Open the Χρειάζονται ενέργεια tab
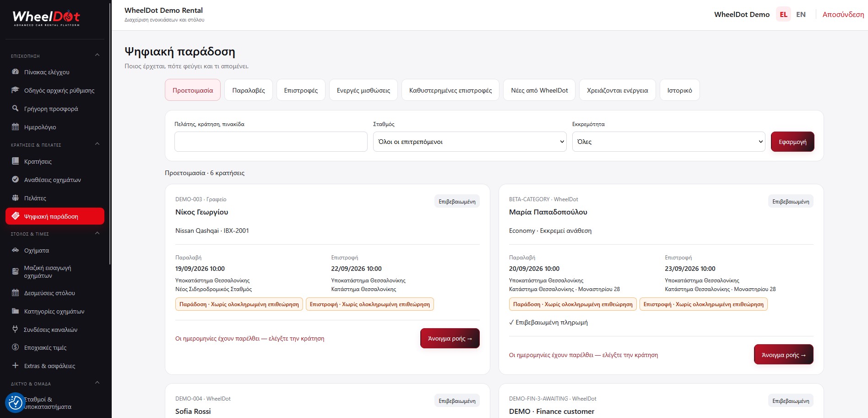 coord(618,90)
